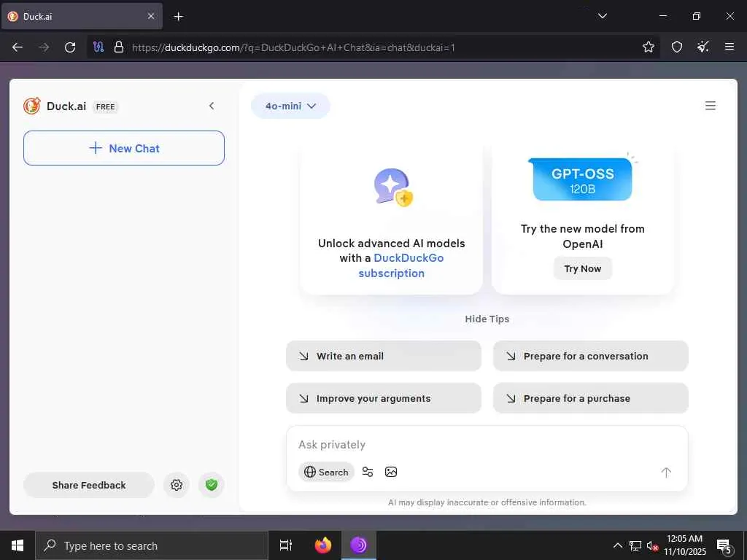747x560 pixels.
Task: Open Firefox from the taskbar
Action: [x=323, y=545]
